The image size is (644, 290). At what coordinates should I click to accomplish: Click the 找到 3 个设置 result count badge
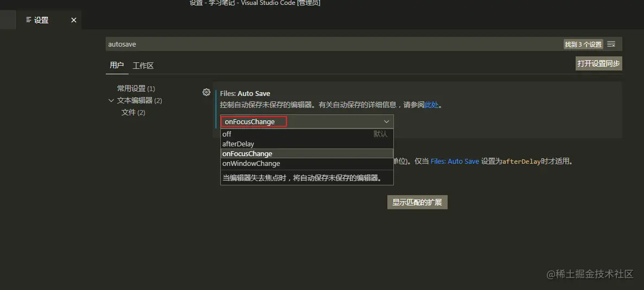[x=583, y=44]
